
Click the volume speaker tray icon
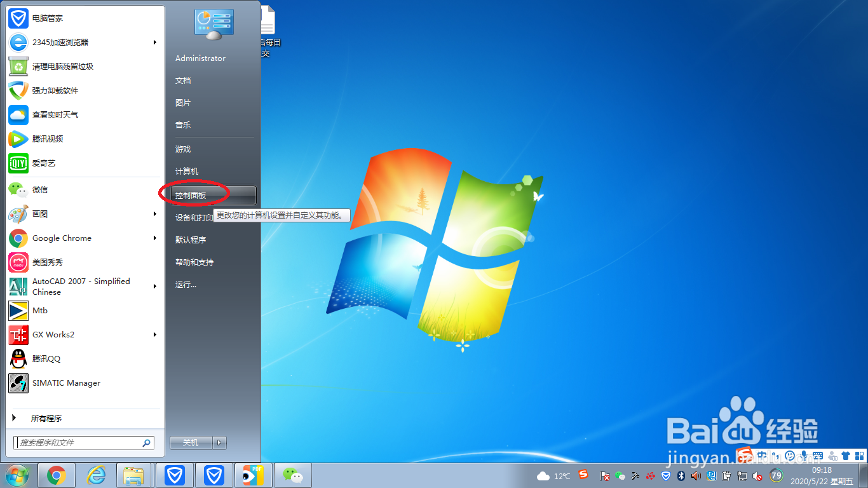coord(696,476)
